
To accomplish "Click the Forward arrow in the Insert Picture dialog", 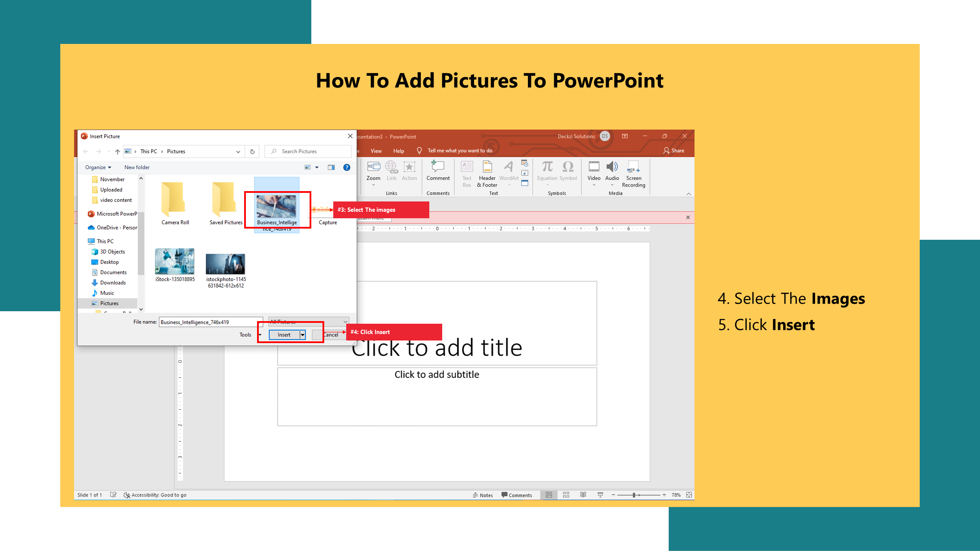I will [98, 152].
